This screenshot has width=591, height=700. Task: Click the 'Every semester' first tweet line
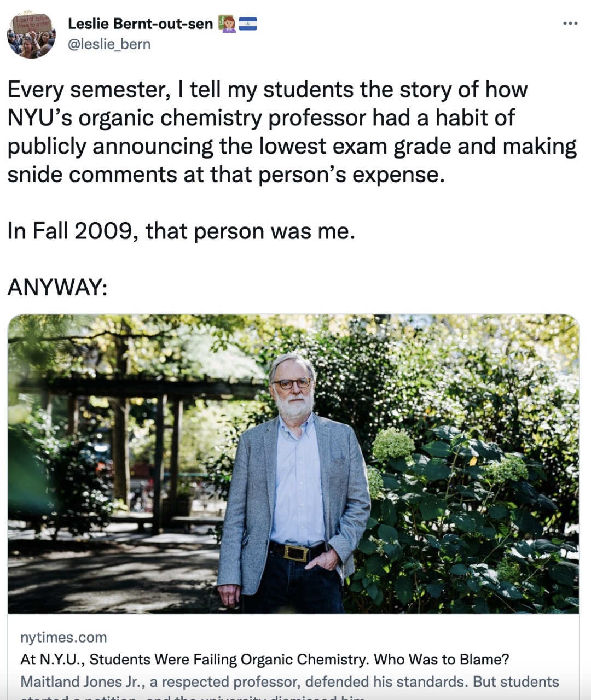268,90
